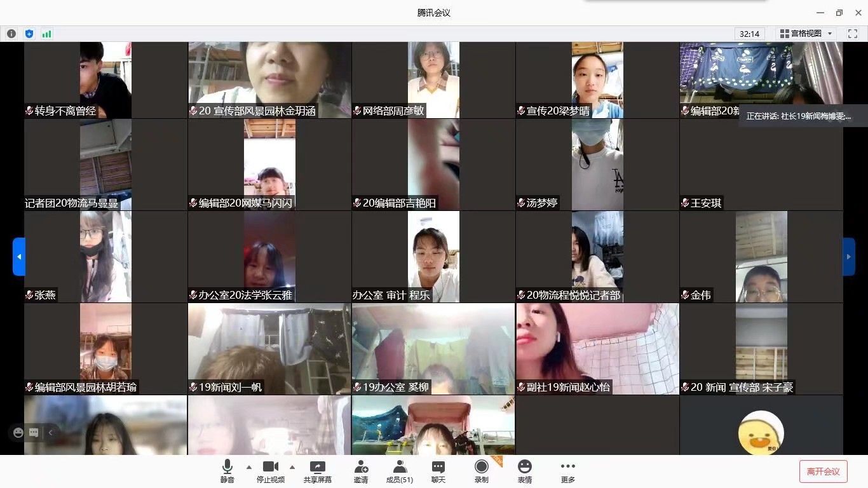Open the 更多 more options menu
This screenshot has height=488, width=868.
click(568, 471)
